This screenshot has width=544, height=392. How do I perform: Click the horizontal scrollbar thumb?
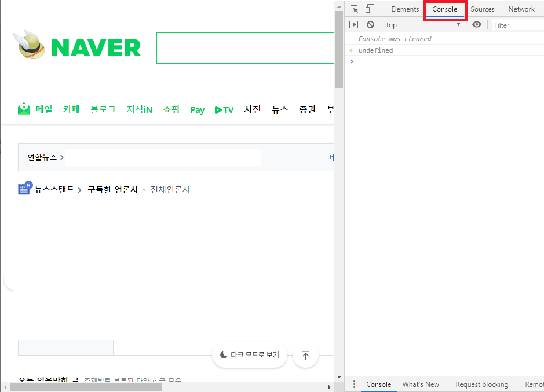(86, 387)
